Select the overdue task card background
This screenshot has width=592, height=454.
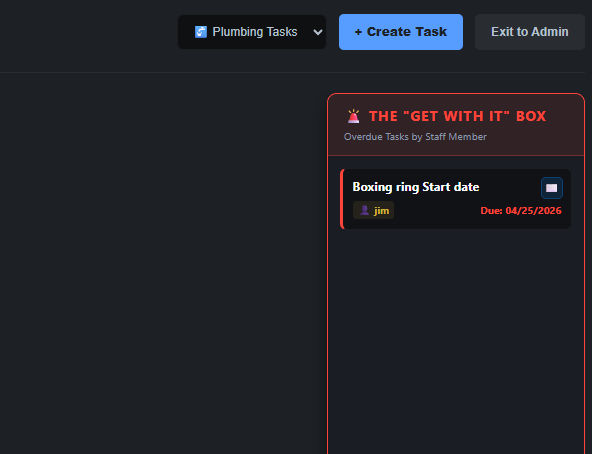[x=455, y=199]
